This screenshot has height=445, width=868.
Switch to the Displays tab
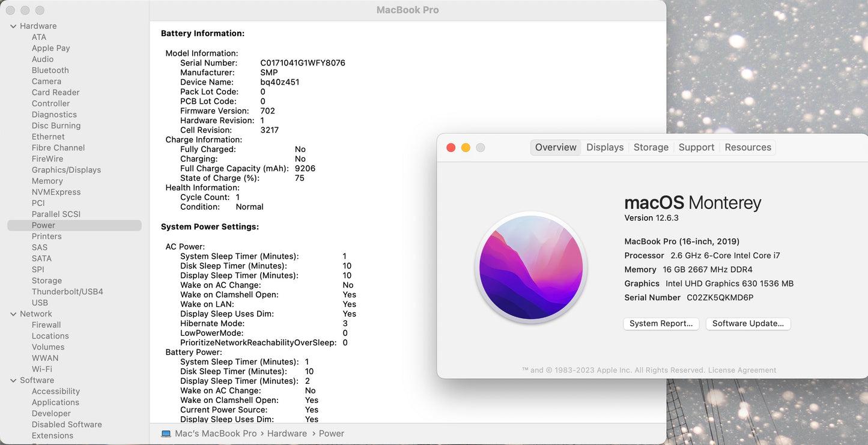click(604, 148)
